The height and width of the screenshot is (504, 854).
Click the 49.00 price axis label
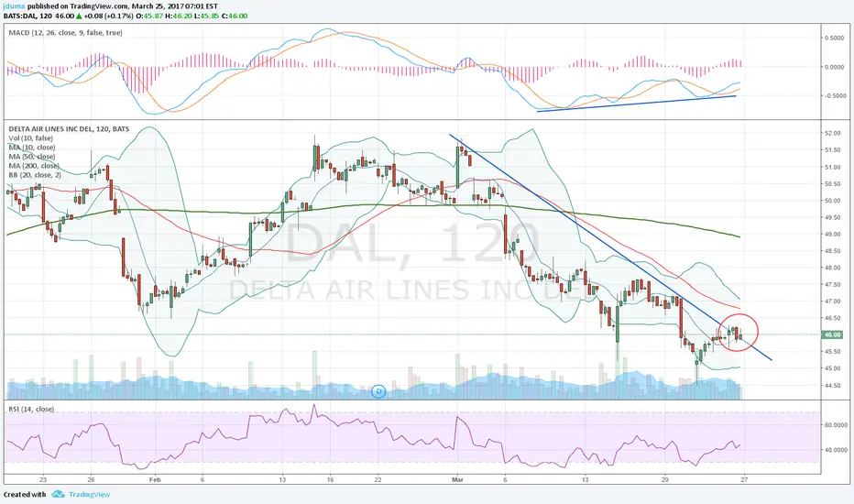click(x=832, y=235)
